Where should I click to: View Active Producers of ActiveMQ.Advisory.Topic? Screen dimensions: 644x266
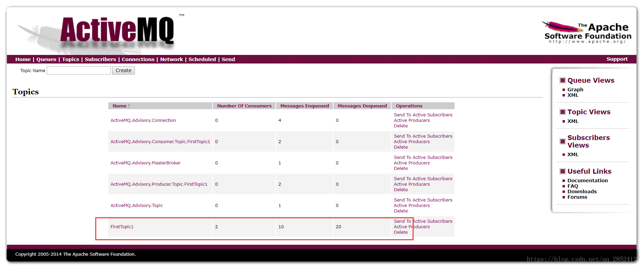[412, 205]
